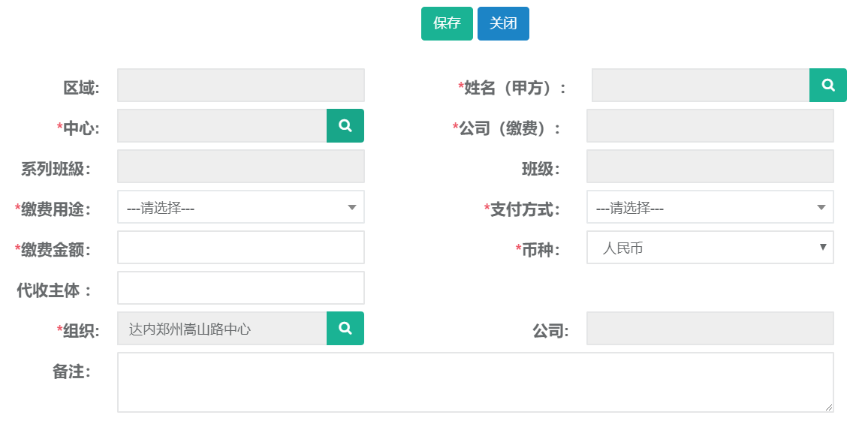Click the 姓名（甲方） text field
The width and height of the screenshot is (868, 424).
(700, 85)
